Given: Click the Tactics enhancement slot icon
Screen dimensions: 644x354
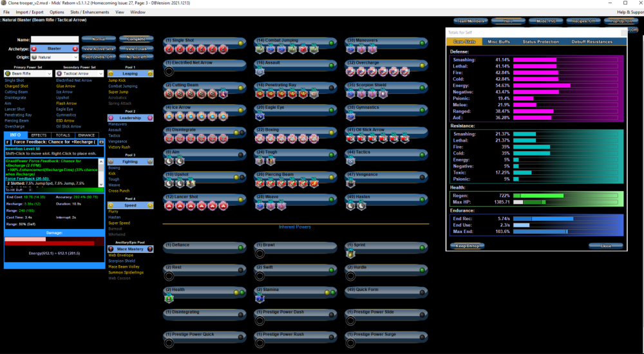Looking at the screenshot, I should click(352, 162).
